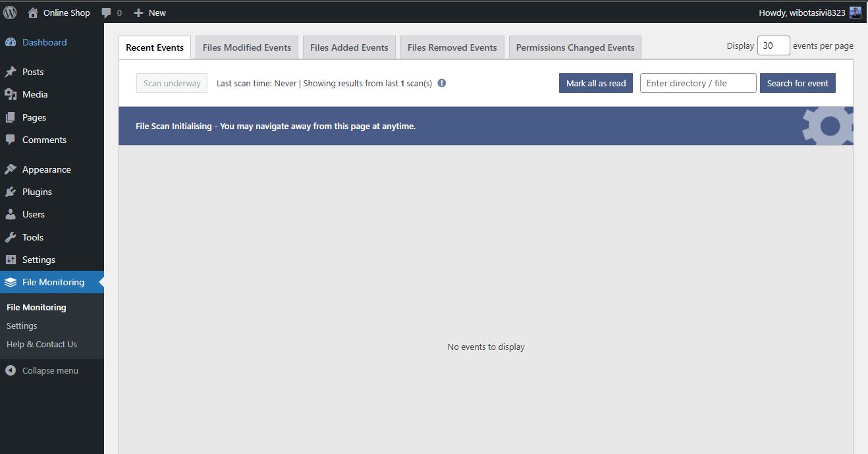
Task: Click the File Scan Initialising notice text
Action: 276,126
